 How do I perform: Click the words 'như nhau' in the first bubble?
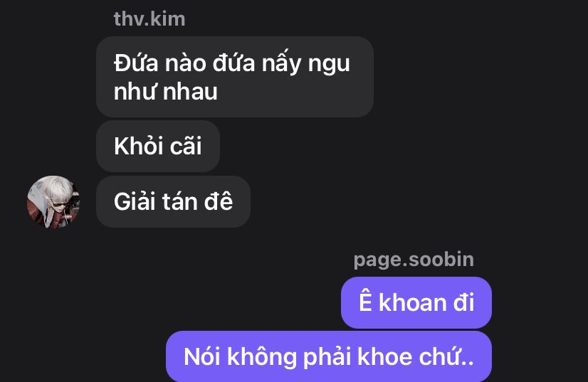click(165, 92)
